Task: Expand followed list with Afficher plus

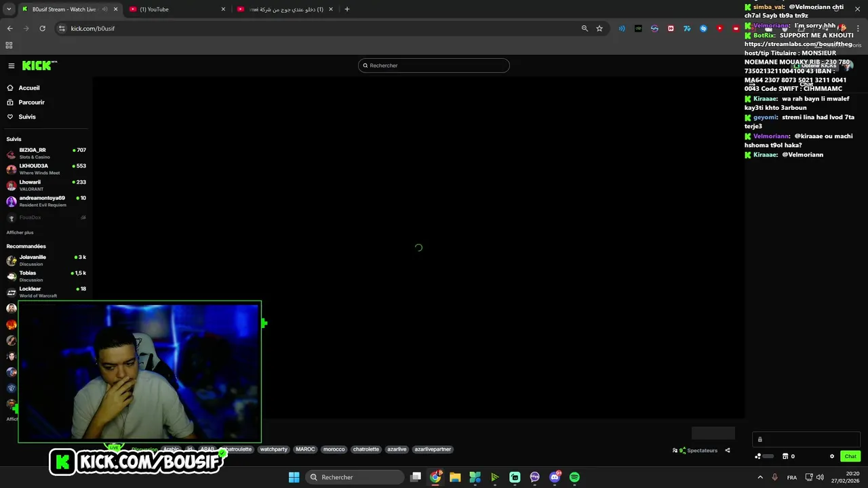Action: (x=20, y=232)
